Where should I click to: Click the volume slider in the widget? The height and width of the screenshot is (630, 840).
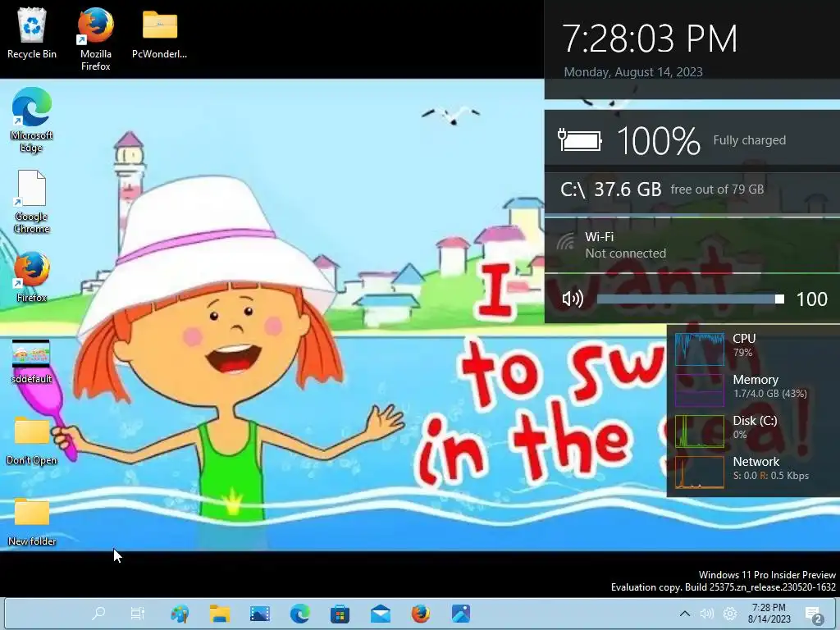(691, 299)
